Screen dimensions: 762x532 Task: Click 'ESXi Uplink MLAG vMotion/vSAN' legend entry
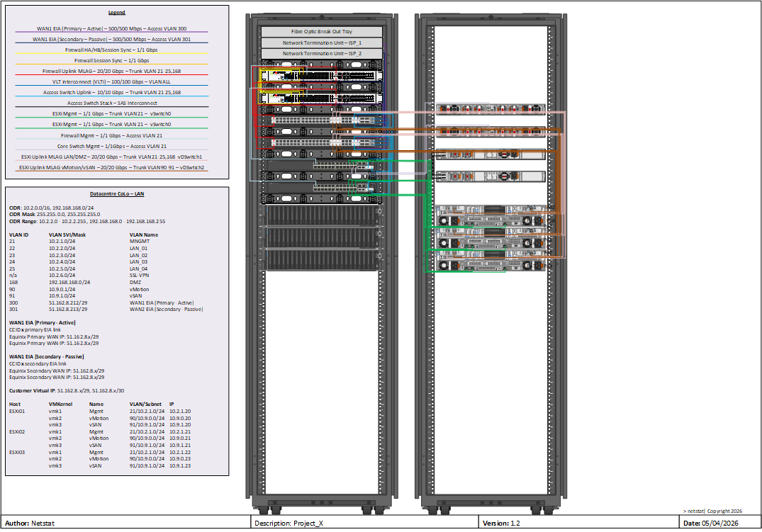(112, 168)
